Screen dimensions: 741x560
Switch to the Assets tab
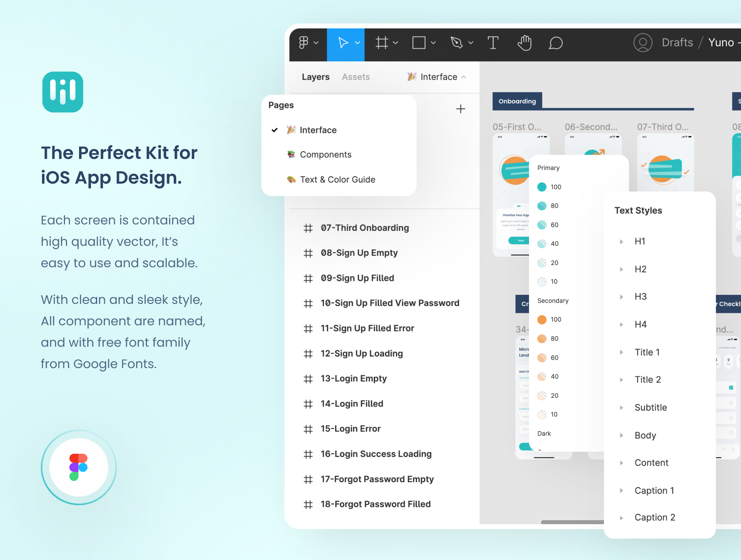pos(356,77)
